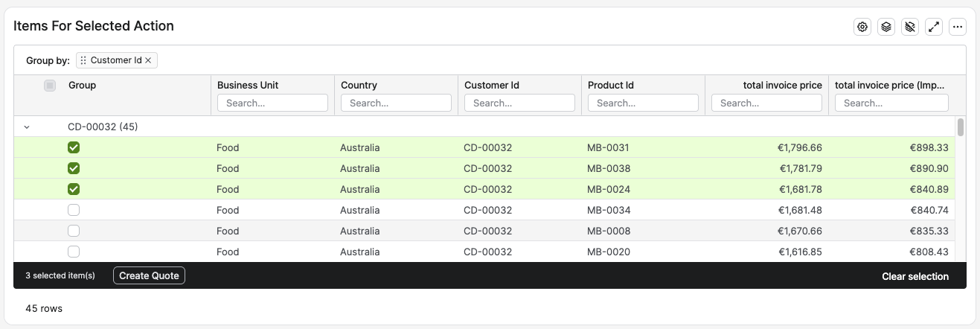The height and width of the screenshot is (329, 980).
Task: Click the Product Id search field
Action: tap(643, 103)
